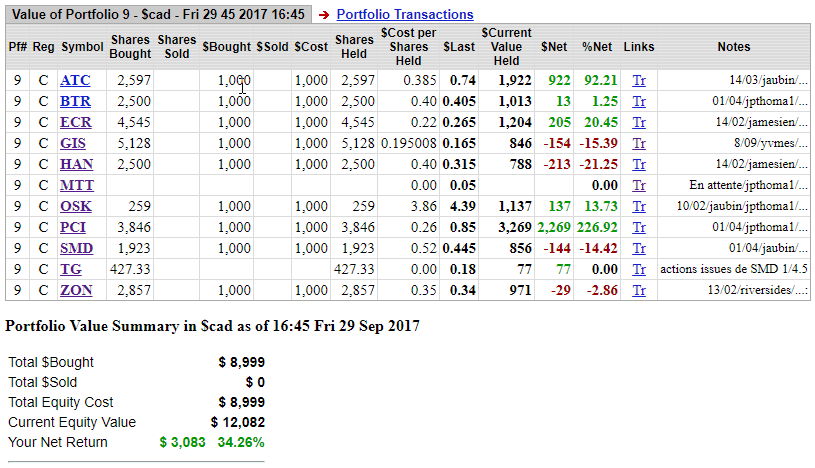The width and height of the screenshot is (815, 468).
Task: Click the Tr link in the GIS row
Action: [x=639, y=143]
